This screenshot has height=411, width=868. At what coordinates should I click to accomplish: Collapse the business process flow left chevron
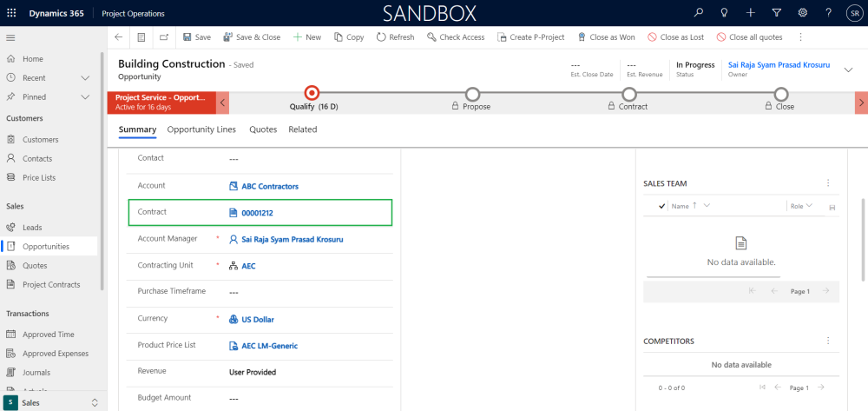tap(222, 103)
